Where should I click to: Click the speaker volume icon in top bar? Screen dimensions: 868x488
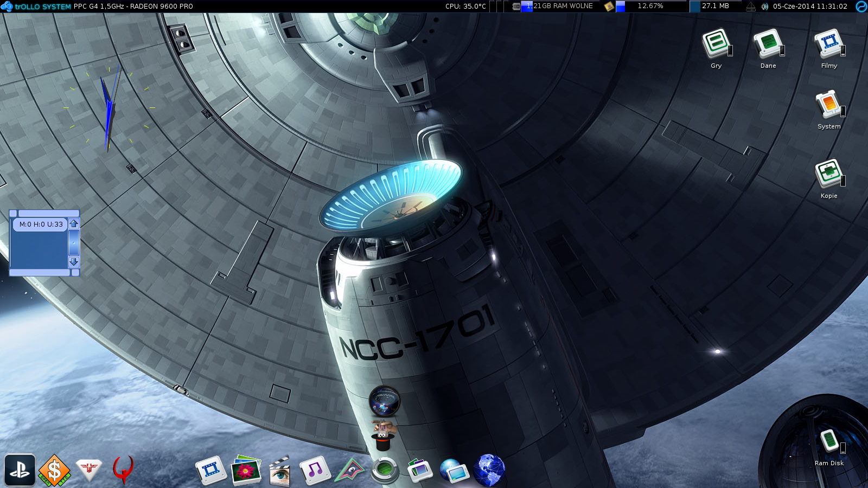pos(765,7)
